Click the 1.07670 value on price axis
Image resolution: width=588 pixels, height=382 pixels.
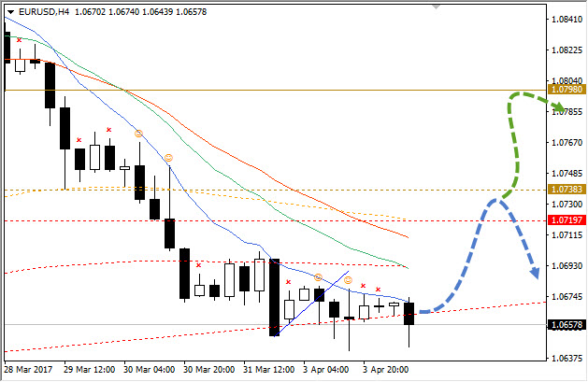[567, 142]
